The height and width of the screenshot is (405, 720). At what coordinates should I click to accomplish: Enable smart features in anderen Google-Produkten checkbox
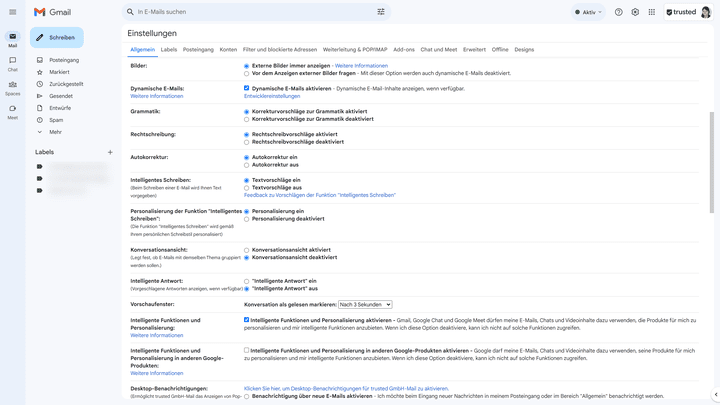click(247, 350)
